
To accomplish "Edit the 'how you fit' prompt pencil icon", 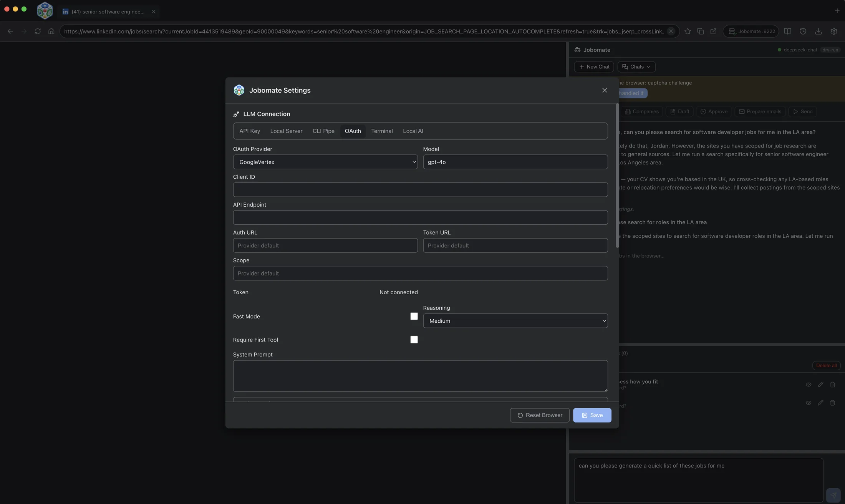I will pyautogui.click(x=820, y=385).
